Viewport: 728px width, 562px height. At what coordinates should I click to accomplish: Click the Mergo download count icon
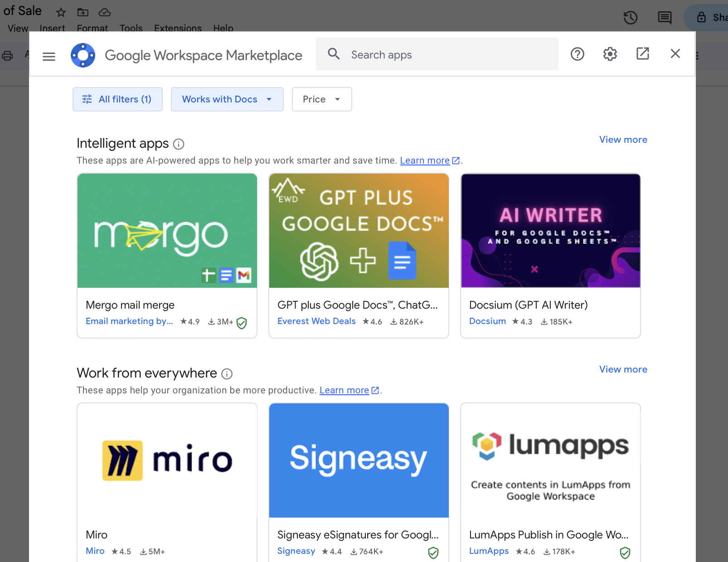(x=211, y=322)
